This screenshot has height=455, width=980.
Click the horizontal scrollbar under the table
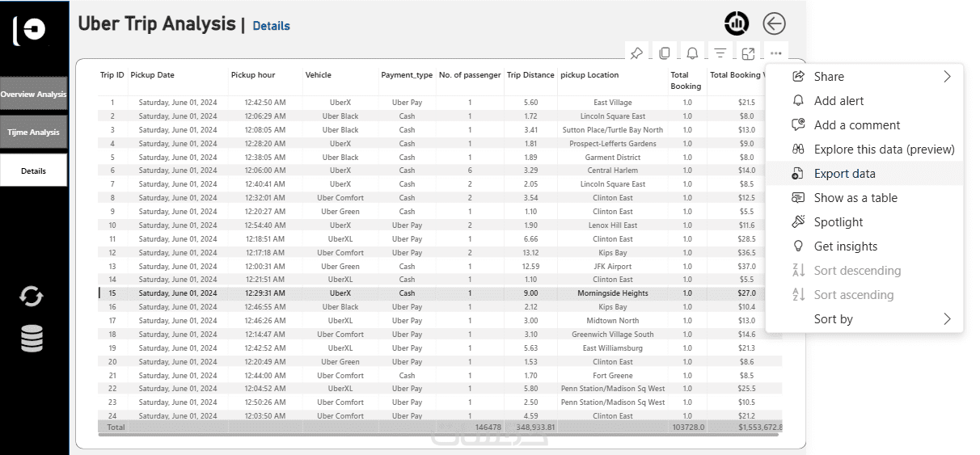tap(440, 434)
